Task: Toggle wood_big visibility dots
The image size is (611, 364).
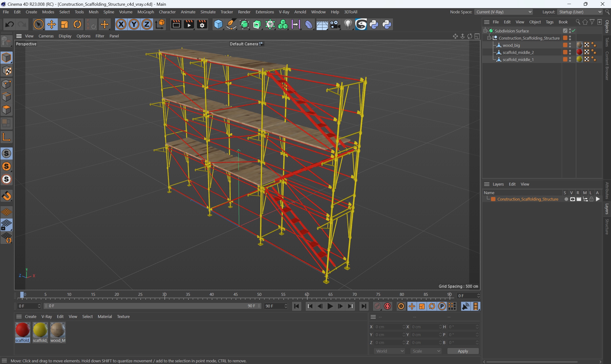Action: tap(570, 45)
